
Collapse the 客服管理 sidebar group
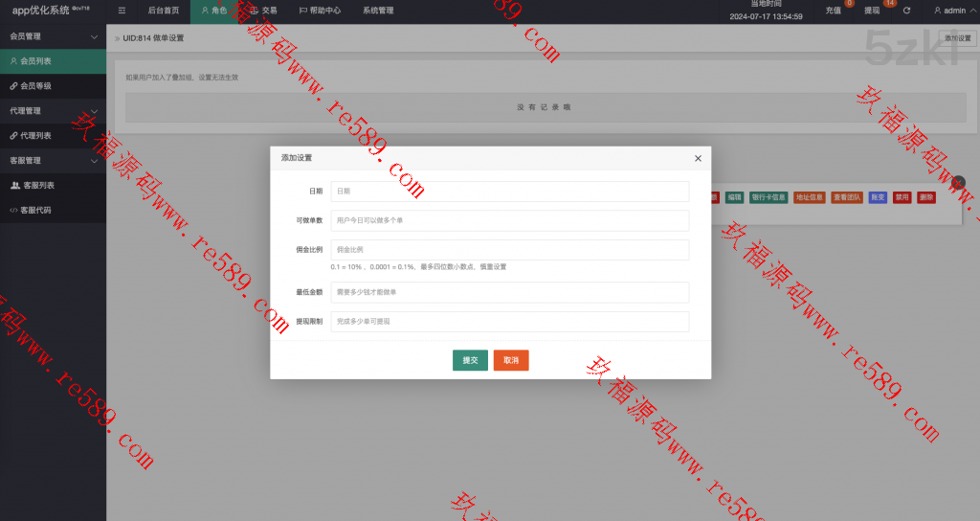(95, 161)
